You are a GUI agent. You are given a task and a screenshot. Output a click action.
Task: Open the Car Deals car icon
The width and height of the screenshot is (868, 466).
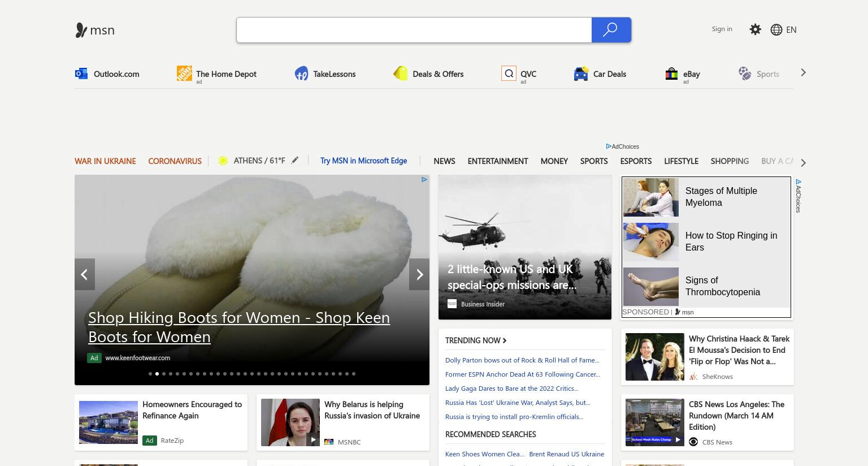tap(581, 74)
